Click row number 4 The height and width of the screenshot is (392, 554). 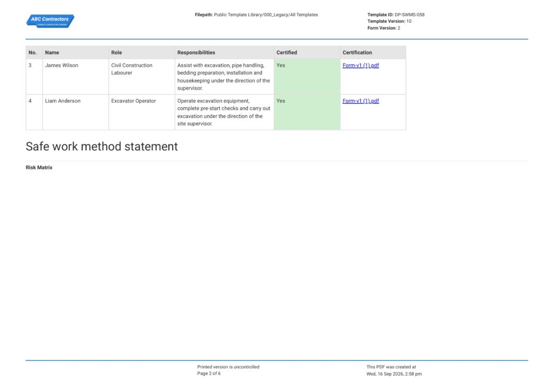30,101
